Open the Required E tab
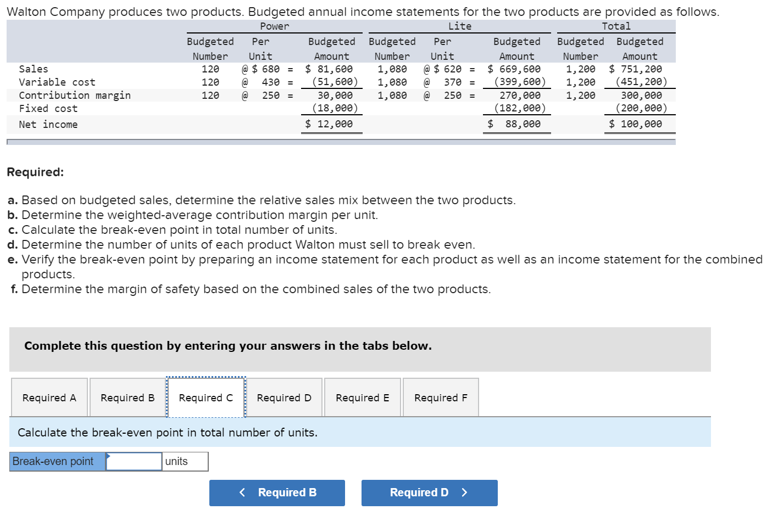778x532 pixels. coord(363,397)
